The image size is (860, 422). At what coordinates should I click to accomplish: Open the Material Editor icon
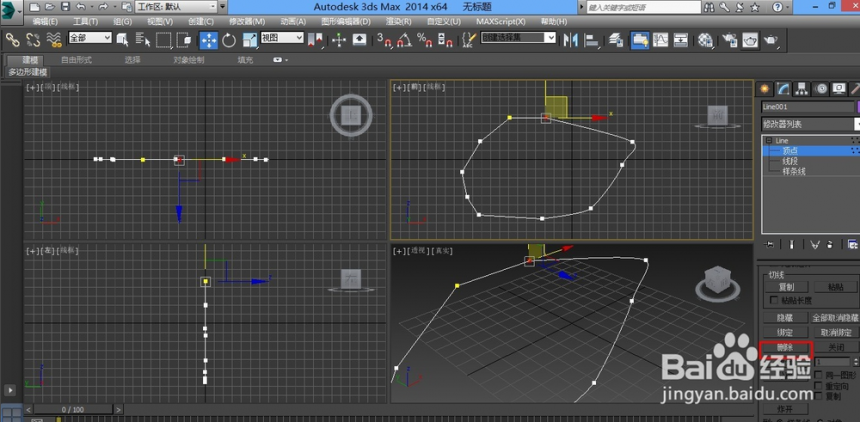pyautogui.click(x=705, y=40)
